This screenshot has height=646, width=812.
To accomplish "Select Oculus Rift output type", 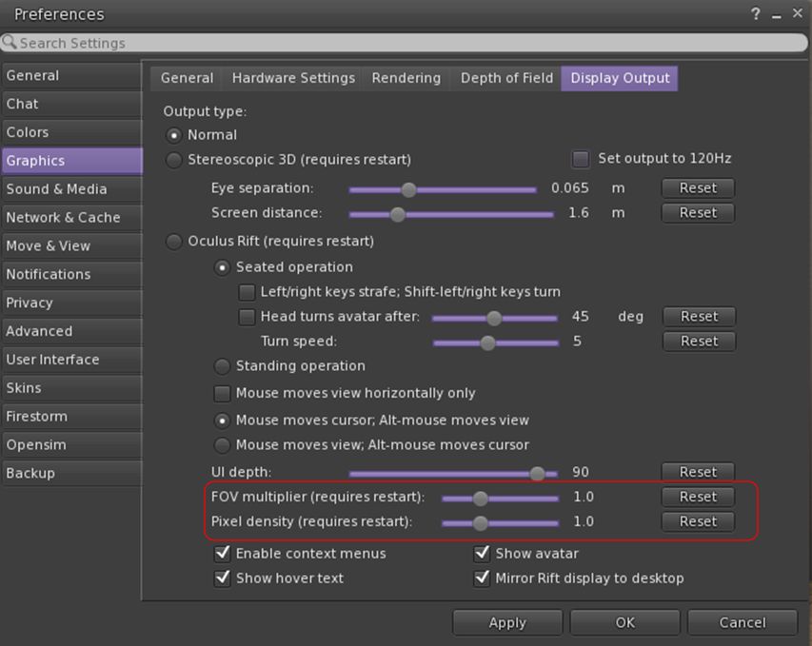I will click(174, 242).
